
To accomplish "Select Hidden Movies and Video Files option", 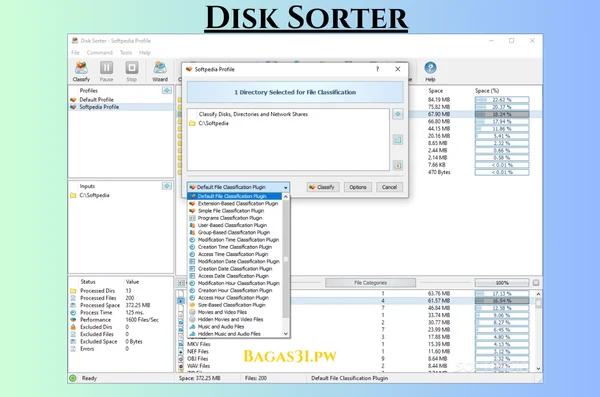I will 235,319.
